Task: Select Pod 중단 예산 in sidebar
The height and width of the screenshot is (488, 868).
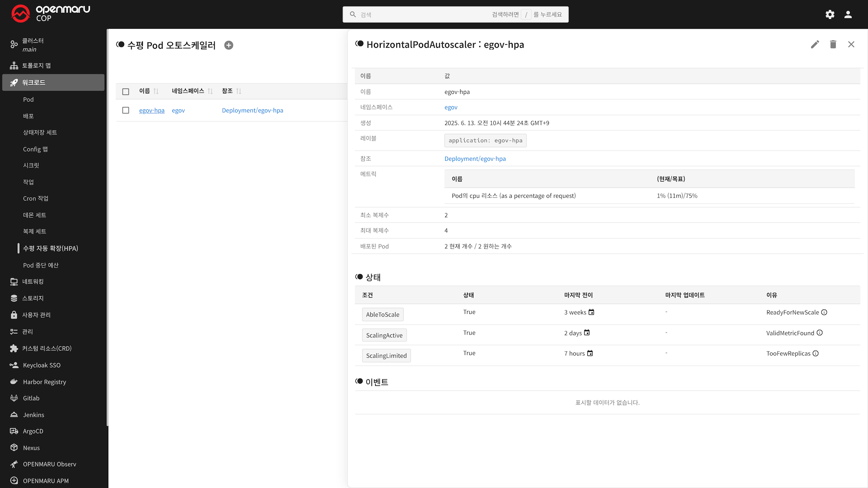Action: tap(41, 265)
